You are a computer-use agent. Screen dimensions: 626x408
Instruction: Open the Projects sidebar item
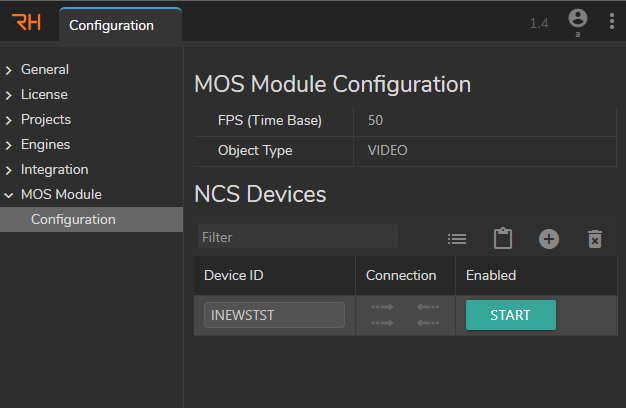click(x=45, y=120)
